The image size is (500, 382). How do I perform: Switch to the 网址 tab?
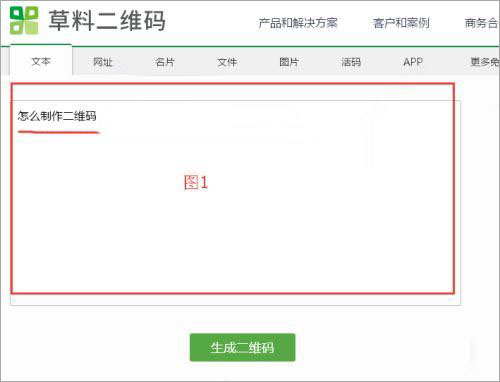click(x=103, y=62)
